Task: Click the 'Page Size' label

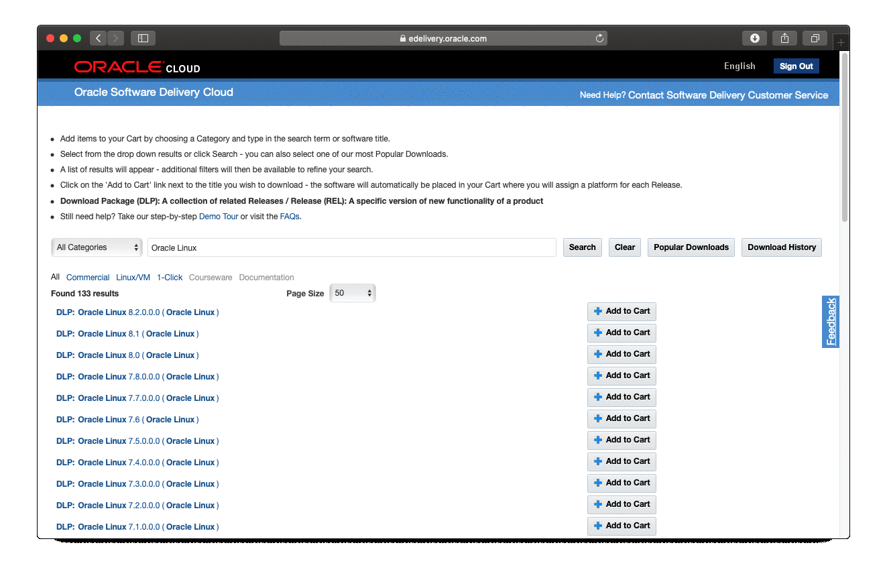Action: (x=305, y=294)
